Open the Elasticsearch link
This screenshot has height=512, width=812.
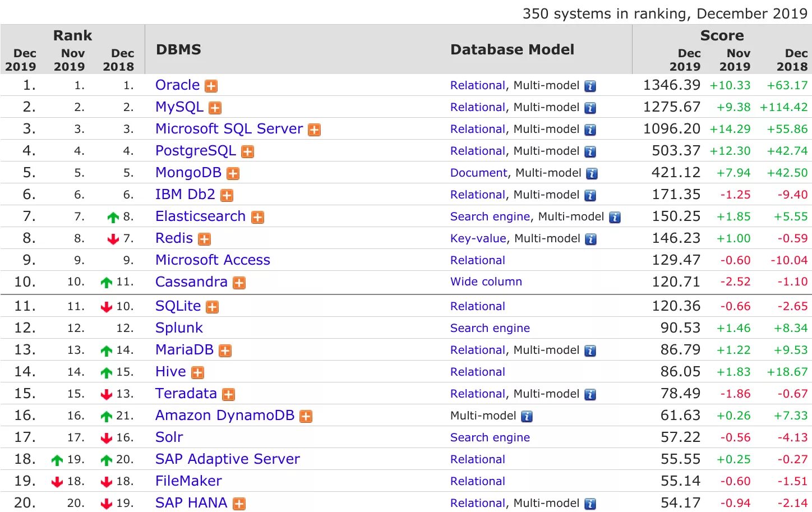click(201, 216)
